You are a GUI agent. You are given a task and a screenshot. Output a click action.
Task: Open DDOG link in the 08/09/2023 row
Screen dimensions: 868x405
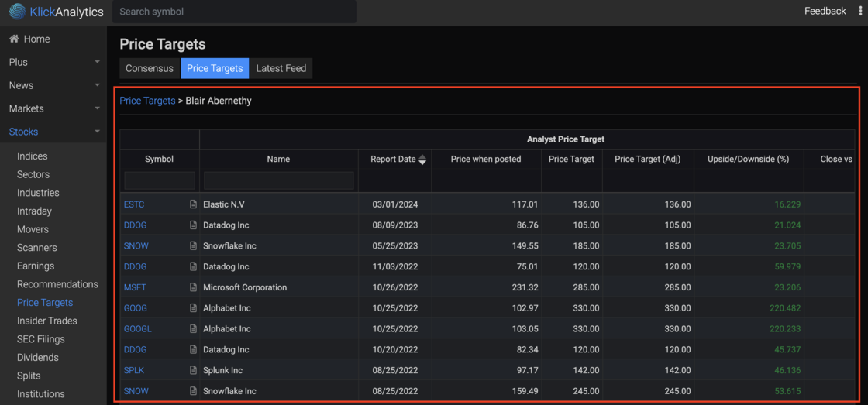135,225
